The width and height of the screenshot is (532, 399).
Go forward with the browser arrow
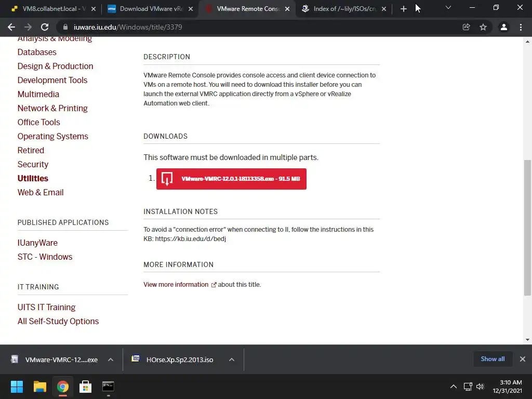click(28, 27)
